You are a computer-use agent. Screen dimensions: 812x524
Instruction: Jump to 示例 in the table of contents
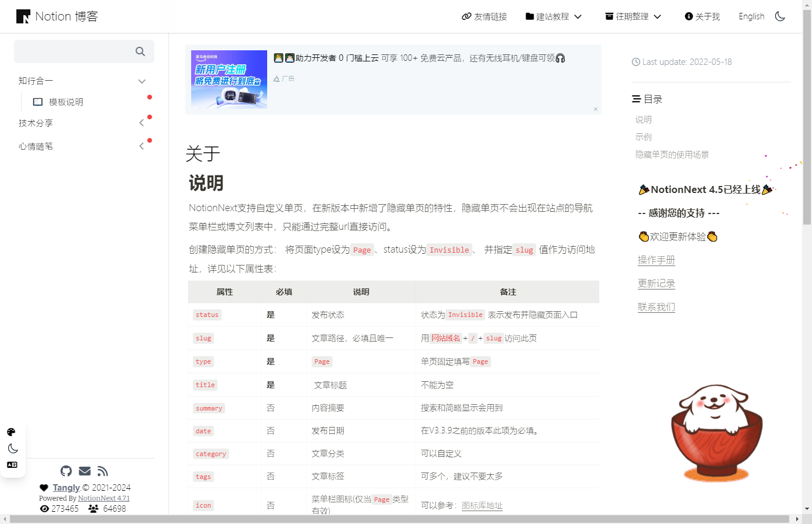(643, 137)
